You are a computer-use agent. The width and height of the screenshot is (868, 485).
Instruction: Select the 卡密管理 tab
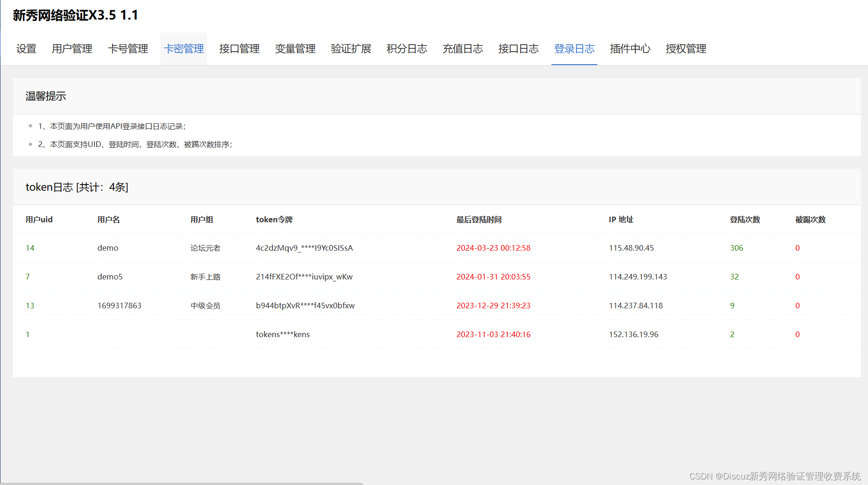(x=184, y=49)
